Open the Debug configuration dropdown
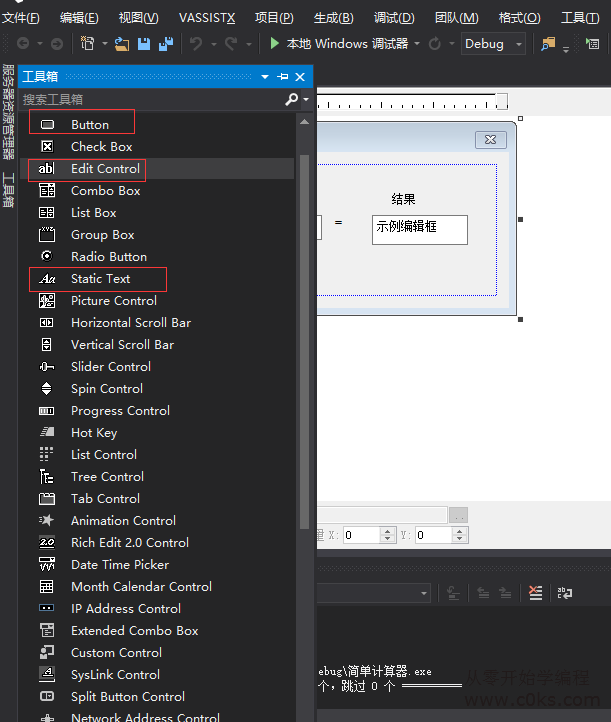611x722 pixels. (518, 44)
